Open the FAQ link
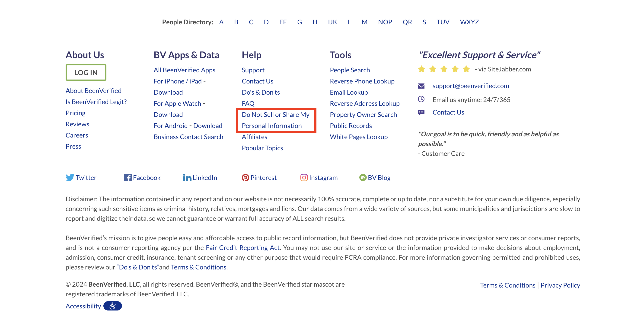Screen dimensions: 644x320 pyautogui.click(x=248, y=103)
